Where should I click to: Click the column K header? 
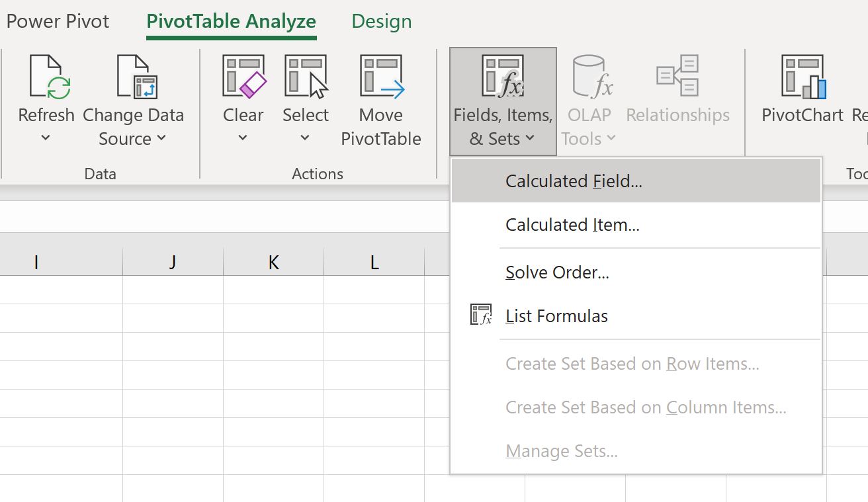[273, 261]
